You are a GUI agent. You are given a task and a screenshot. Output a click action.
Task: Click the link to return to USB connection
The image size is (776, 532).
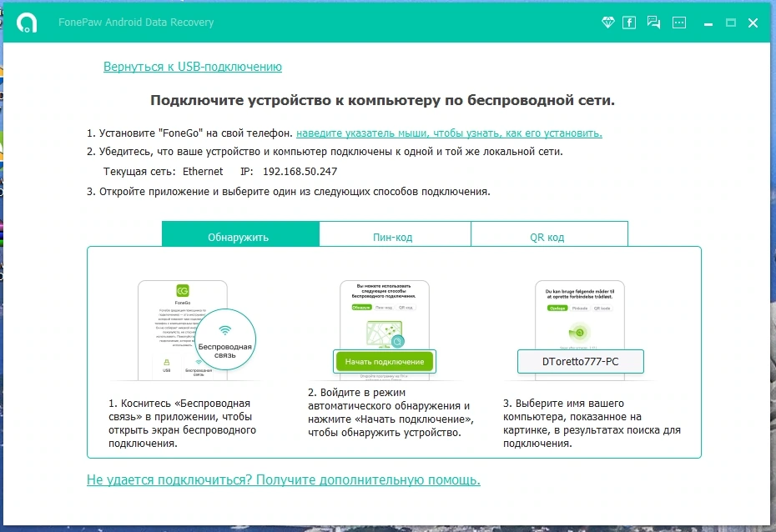click(x=193, y=67)
